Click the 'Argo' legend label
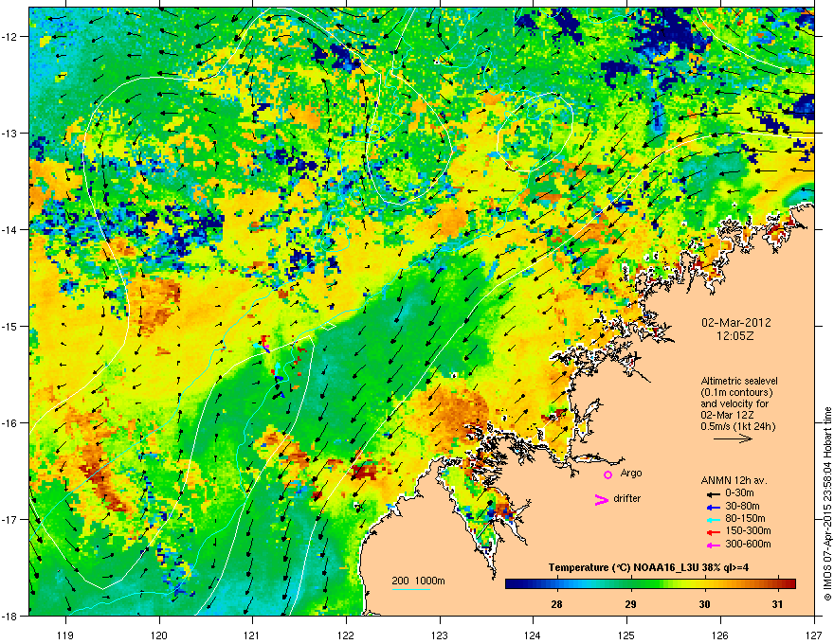This screenshot has width=834, height=644. pyautogui.click(x=631, y=473)
